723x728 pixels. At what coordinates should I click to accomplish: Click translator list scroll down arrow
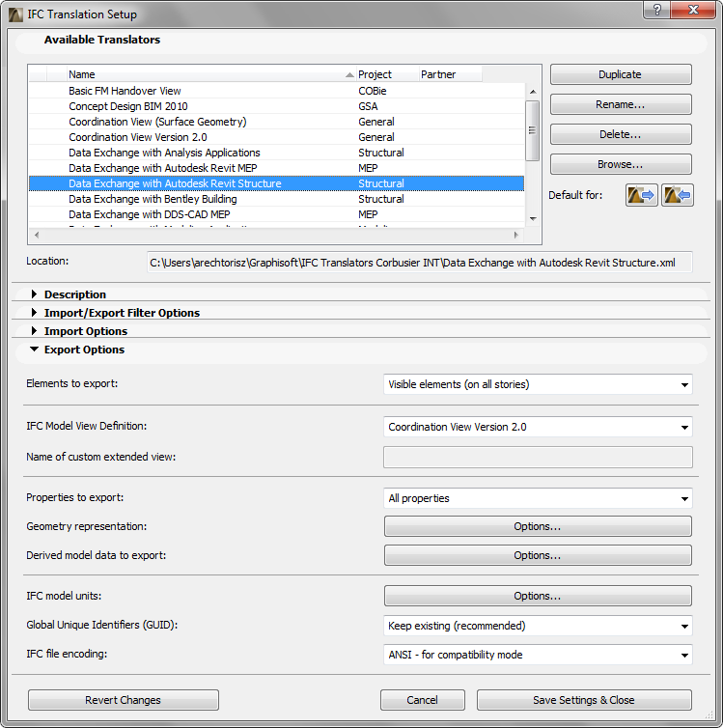(x=533, y=218)
